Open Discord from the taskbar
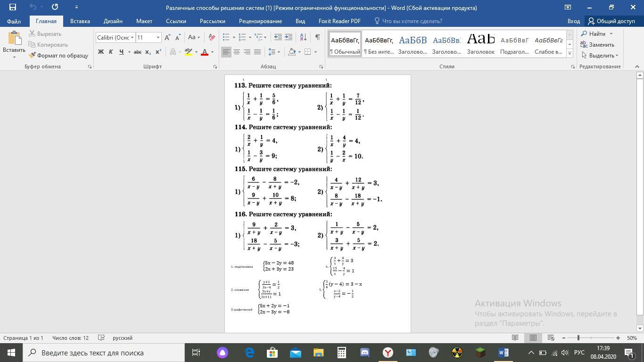 364,353
